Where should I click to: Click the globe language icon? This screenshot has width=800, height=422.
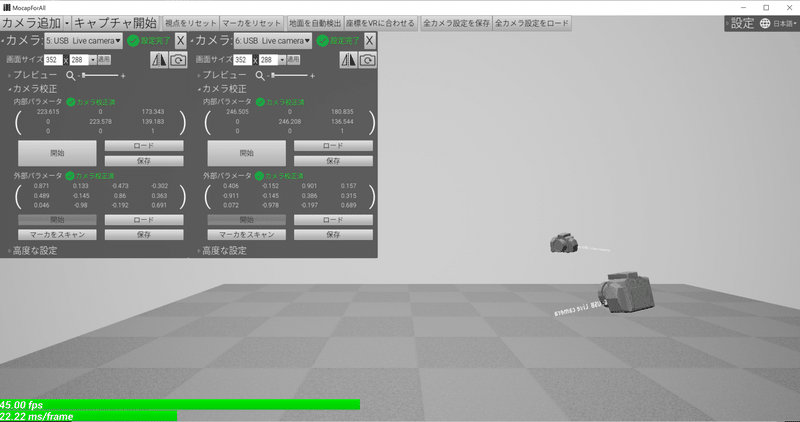point(765,23)
